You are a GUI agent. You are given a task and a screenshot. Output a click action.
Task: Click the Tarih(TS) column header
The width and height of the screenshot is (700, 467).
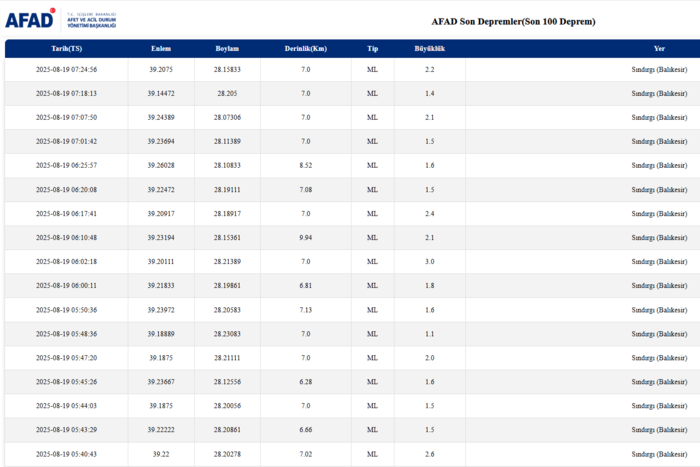66,48
